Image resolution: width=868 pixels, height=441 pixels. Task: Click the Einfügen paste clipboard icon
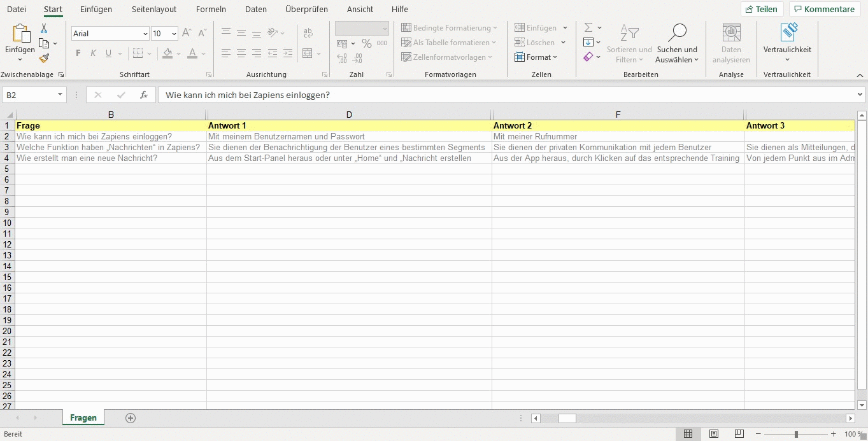click(20, 34)
